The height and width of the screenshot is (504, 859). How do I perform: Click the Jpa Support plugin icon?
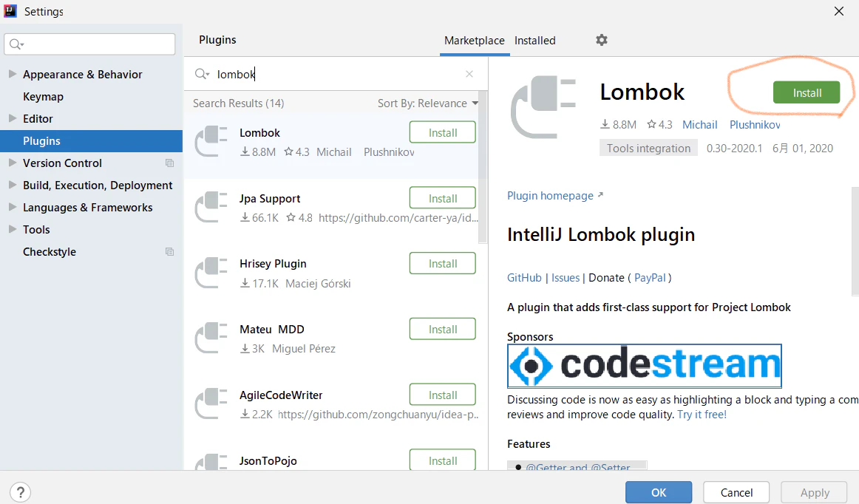click(211, 207)
